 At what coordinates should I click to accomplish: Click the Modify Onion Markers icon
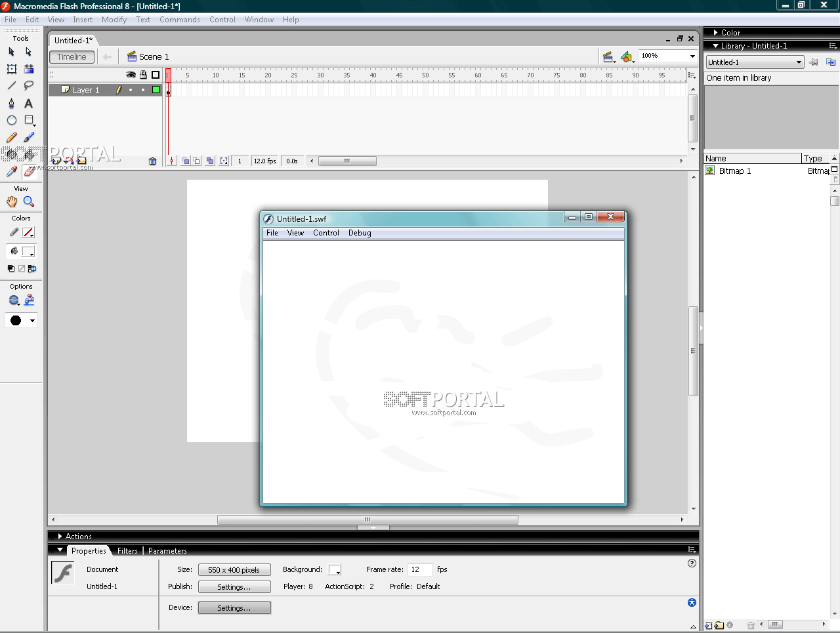tap(224, 161)
